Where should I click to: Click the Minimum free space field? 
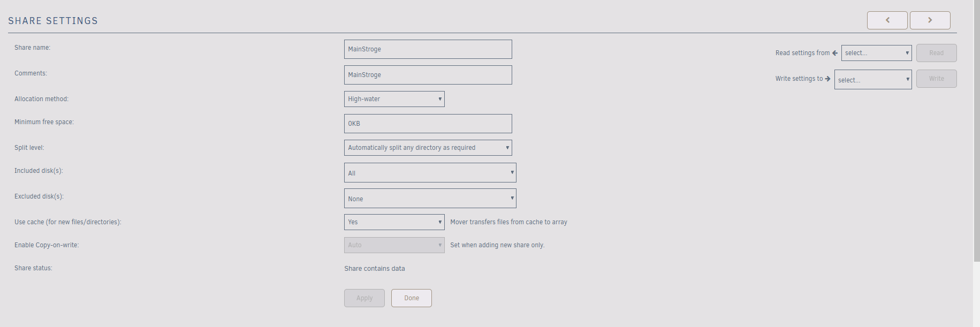tap(428, 124)
